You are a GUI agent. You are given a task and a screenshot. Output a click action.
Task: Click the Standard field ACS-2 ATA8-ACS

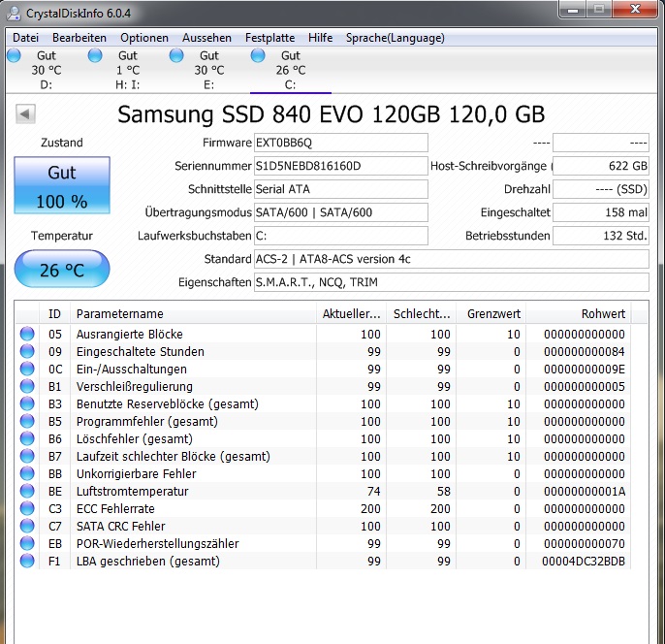[452, 259]
